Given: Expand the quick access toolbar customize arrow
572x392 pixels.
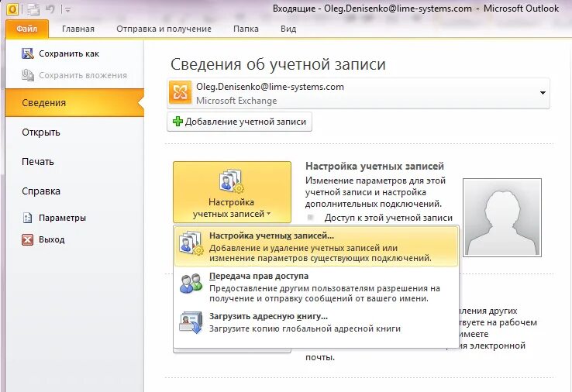Looking at the screenshot, I should [68, 10].
